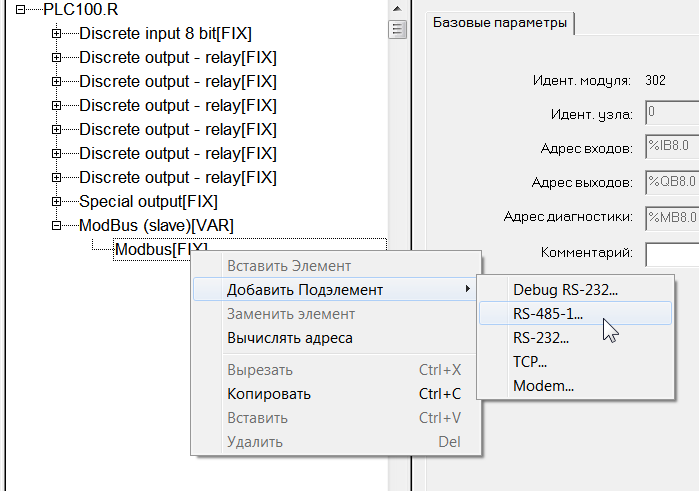This screenshot has height=491, width=699.
Task: Select ModBus (slave)[VAR] tree item
Action: click(156, 225)
